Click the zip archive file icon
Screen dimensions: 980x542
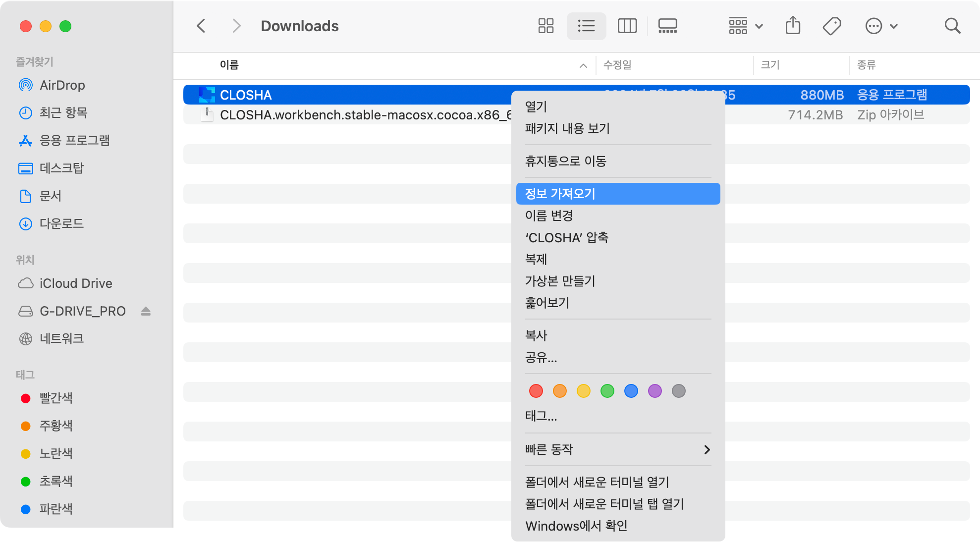[207, 115]
